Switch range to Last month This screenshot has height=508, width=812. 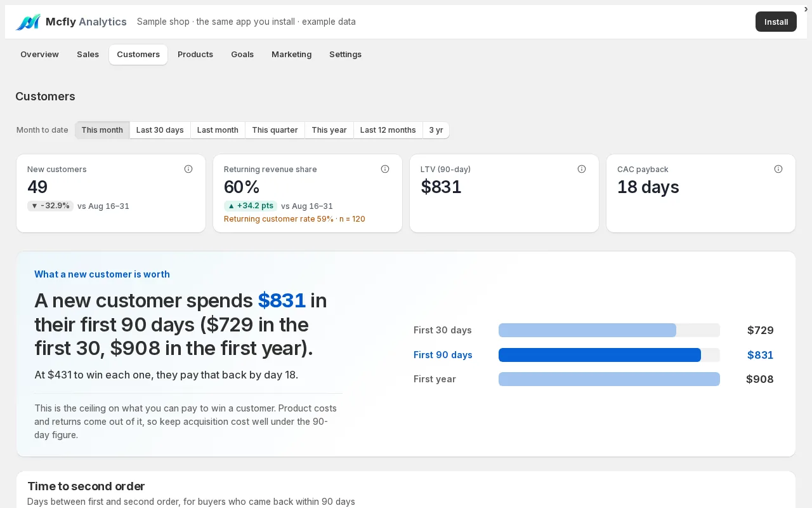[218, 130]
